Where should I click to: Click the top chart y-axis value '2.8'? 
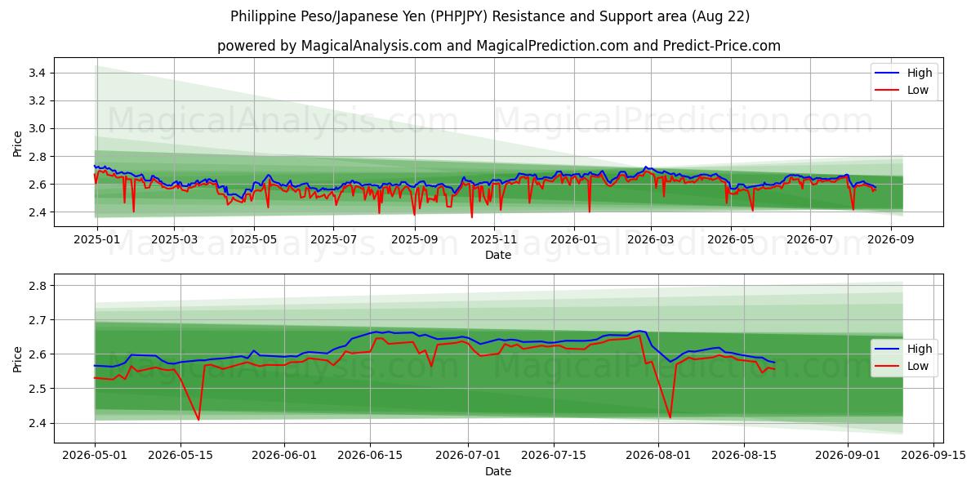coord(38,157)
